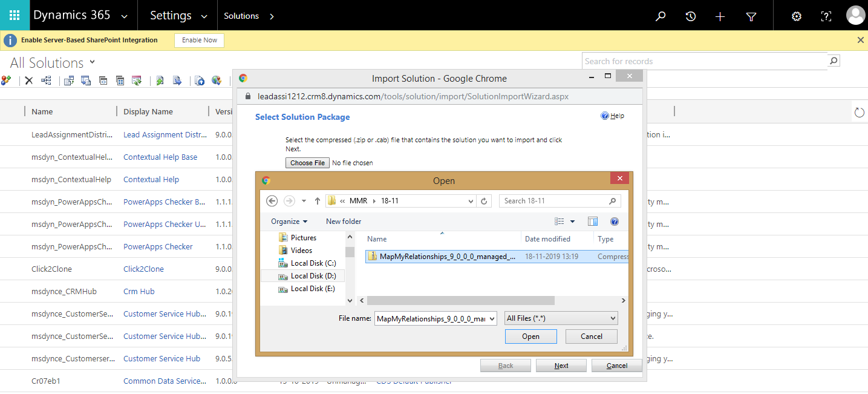Click Cancel in the Import Solution wizard
Image resolution: width=868 pixels, height=394 pixels.
tap(617, 366)
